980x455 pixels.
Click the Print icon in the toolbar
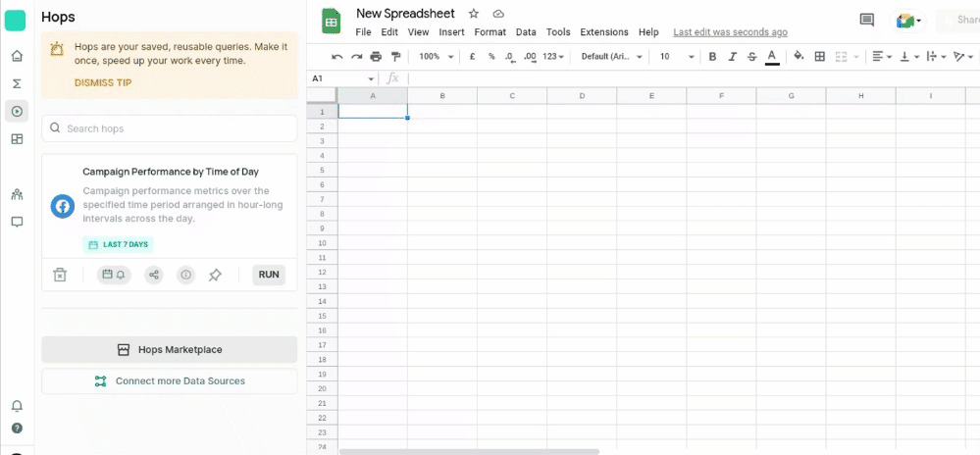[376, 56]
